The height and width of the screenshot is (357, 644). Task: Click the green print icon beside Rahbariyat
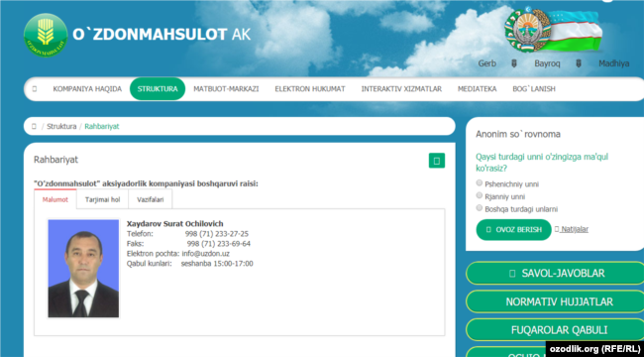click(437, 161)
